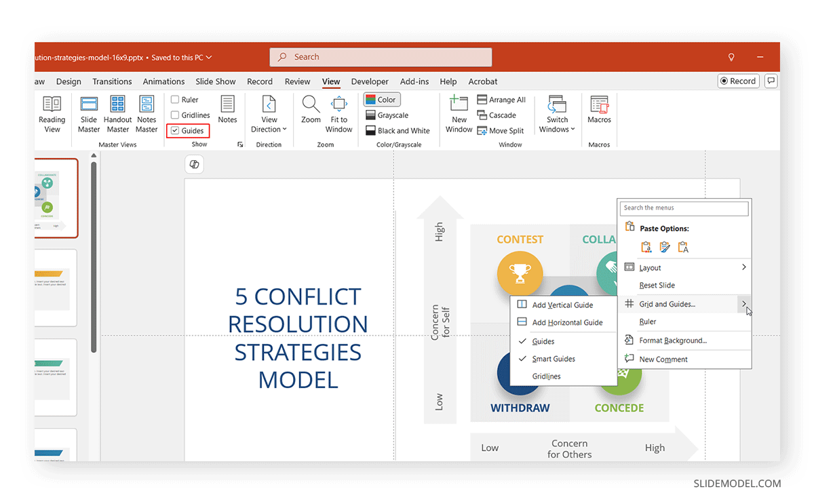The width and height of the screenshot is (814, 504).
Task: Open the Add-ins tab
Action: pyautogui.click(x=414, y=81)
